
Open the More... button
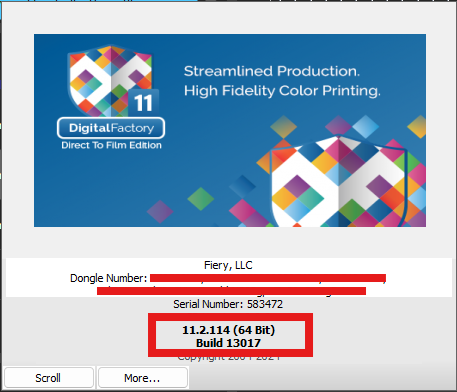tap(142, 378)
